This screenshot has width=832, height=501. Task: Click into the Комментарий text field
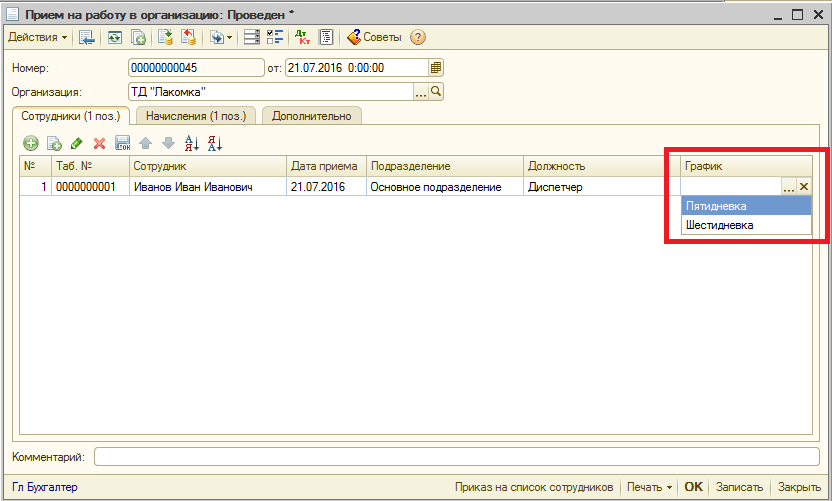click(x=455, y=457)
